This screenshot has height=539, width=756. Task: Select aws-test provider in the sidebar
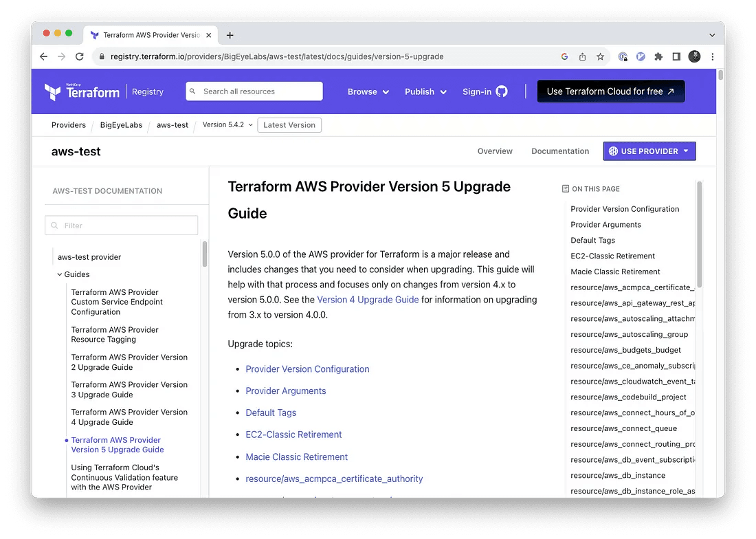coord(89,257)
